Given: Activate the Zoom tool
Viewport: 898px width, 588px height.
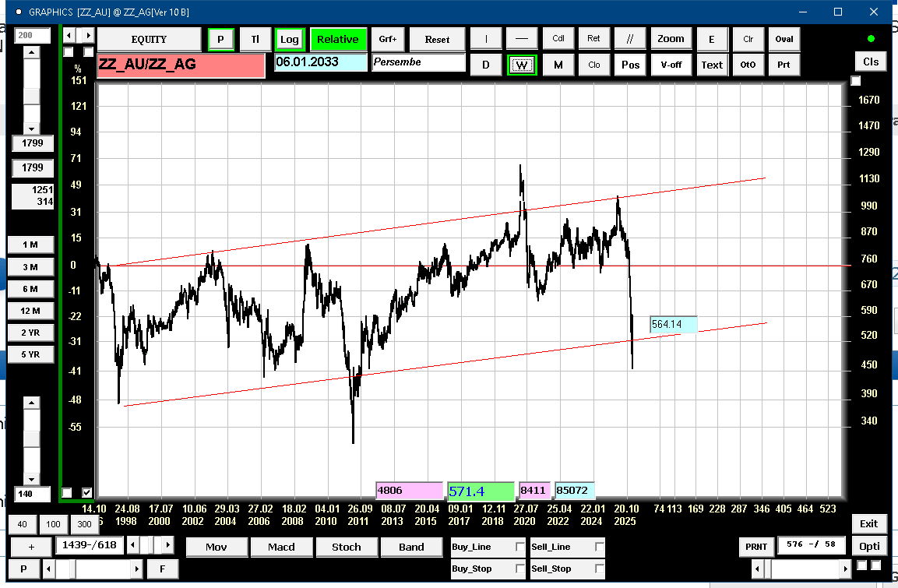Looking at the screenshot, I should click(x=671, y=39).
